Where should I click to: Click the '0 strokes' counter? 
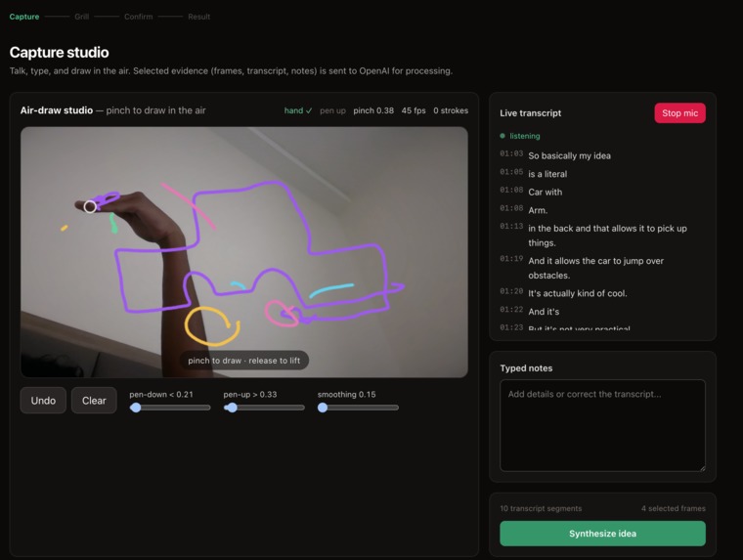click(x=451, y=110)
